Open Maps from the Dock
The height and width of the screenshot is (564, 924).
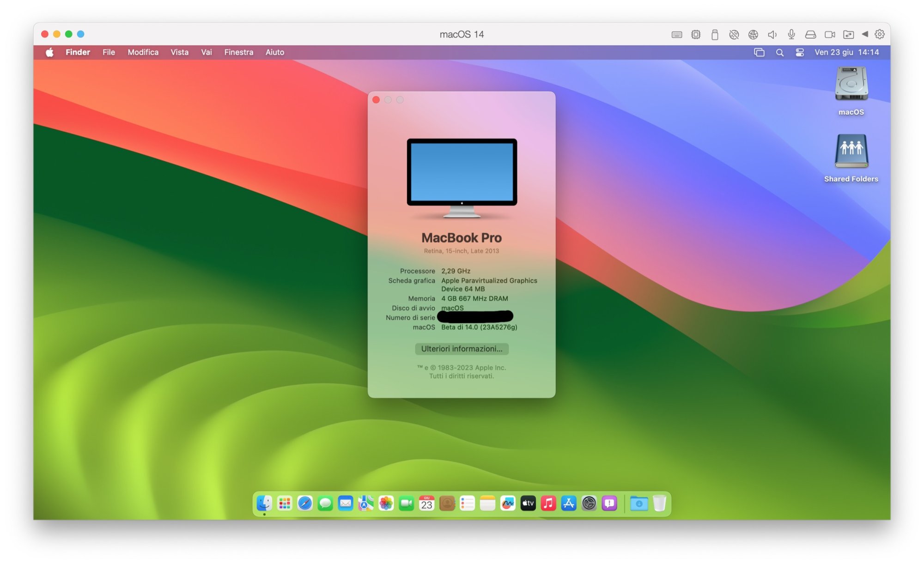tap(366, 503)
